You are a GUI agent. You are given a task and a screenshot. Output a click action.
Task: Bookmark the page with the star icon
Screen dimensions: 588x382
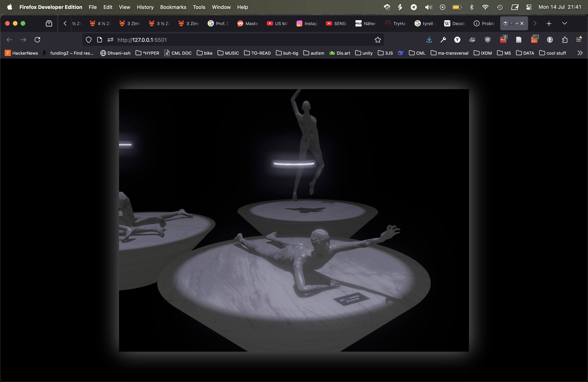point(377,39)
